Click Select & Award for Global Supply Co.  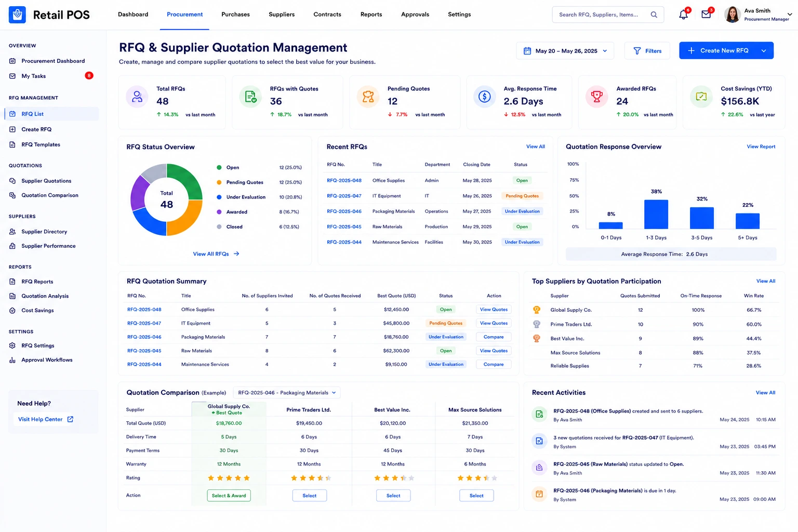tap(229, 496)
